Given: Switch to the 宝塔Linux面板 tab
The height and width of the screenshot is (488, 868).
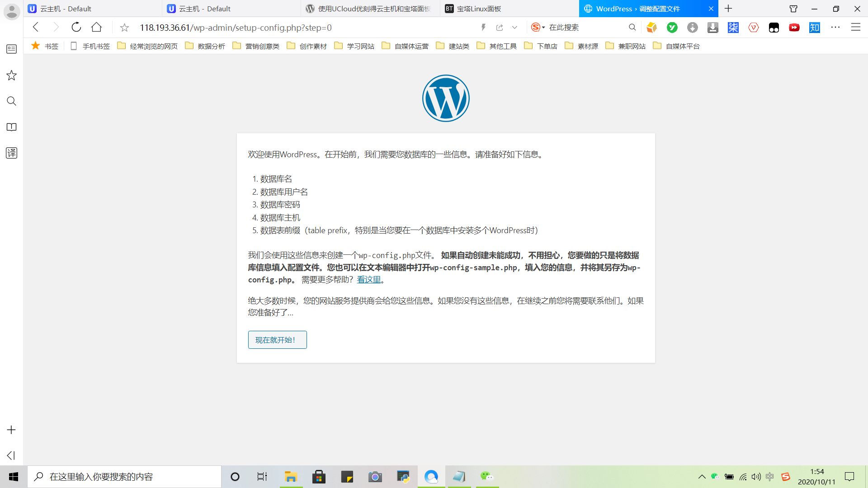Looking at the screenshot, I should [509, 9].
